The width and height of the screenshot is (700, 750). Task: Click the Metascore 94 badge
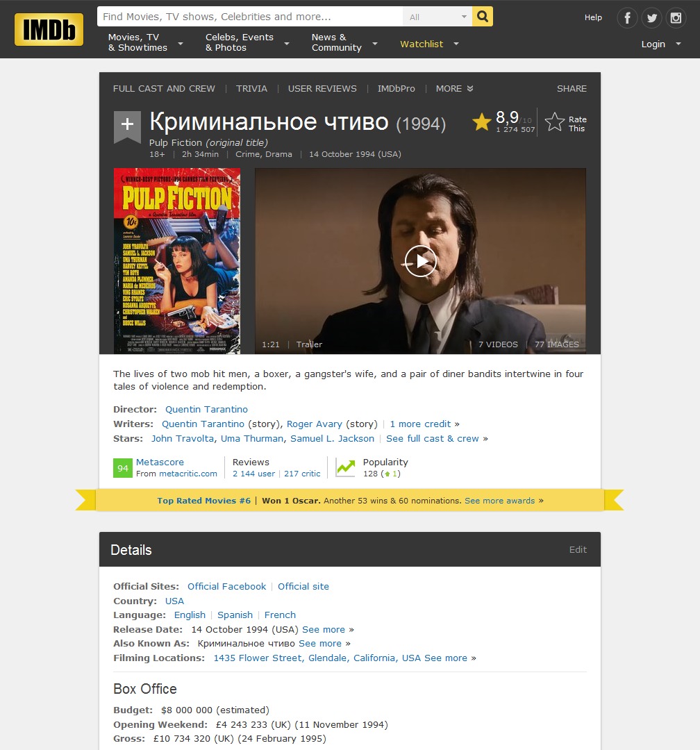(123, 467)
